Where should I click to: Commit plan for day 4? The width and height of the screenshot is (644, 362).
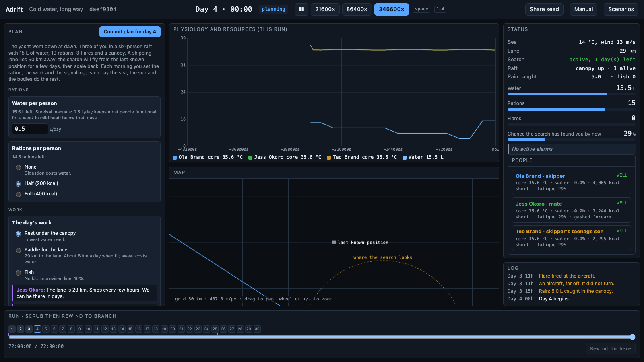pos(130,32)
